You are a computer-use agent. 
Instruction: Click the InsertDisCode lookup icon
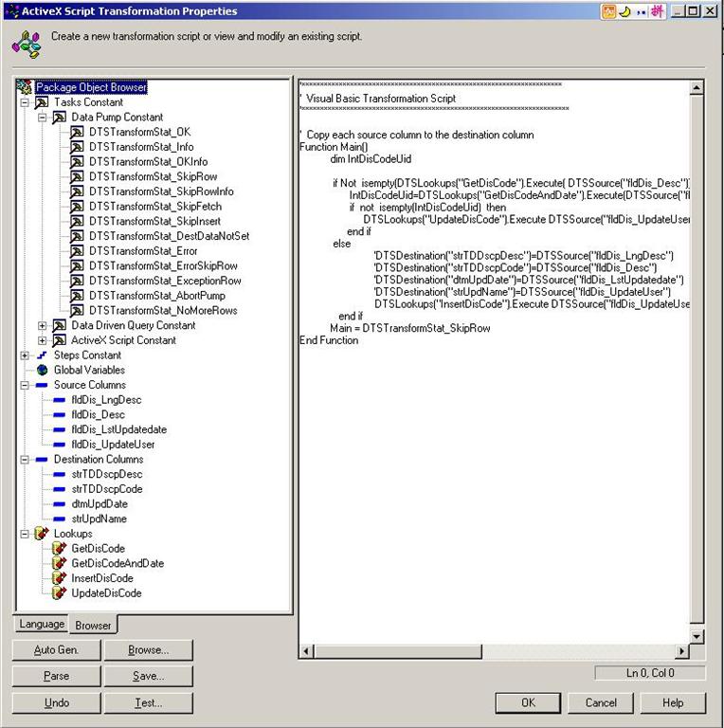59,578
